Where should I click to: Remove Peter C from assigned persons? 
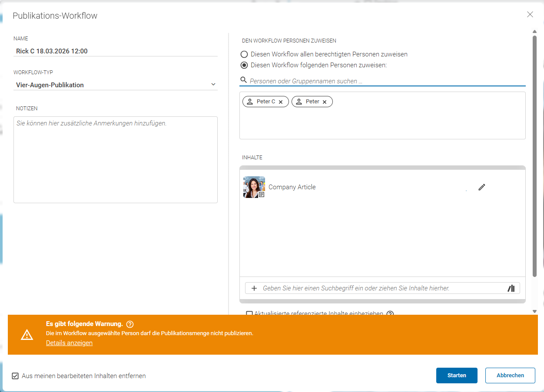coord(281,102)
